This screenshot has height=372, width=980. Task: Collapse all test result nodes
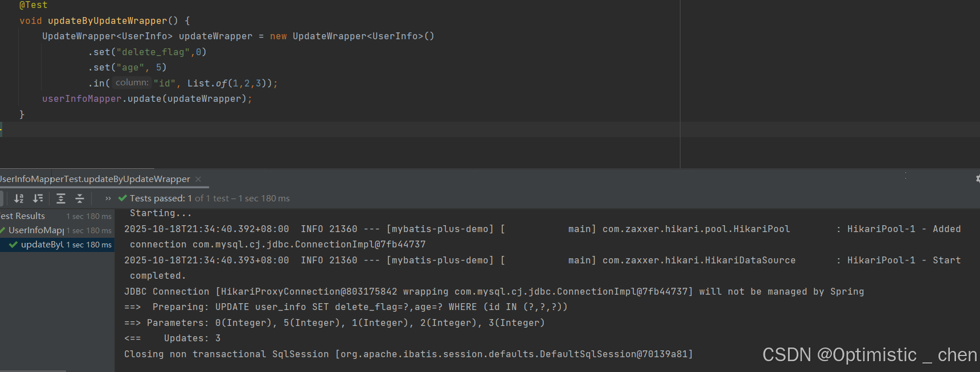(x=80, y=199)
